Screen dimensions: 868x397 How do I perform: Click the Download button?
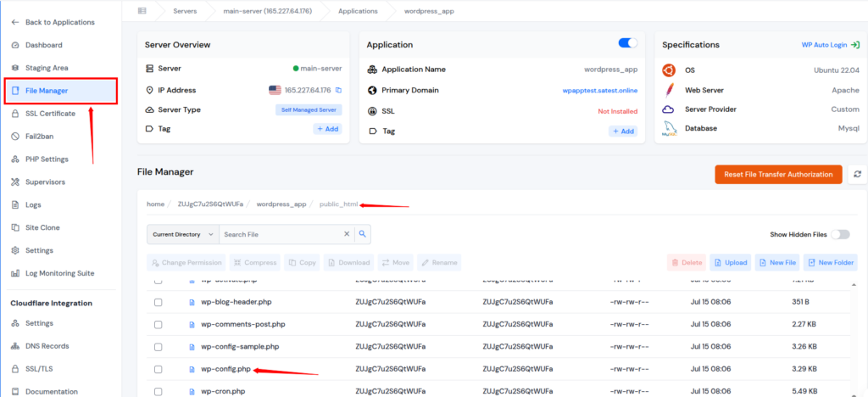tap(349, 262)
